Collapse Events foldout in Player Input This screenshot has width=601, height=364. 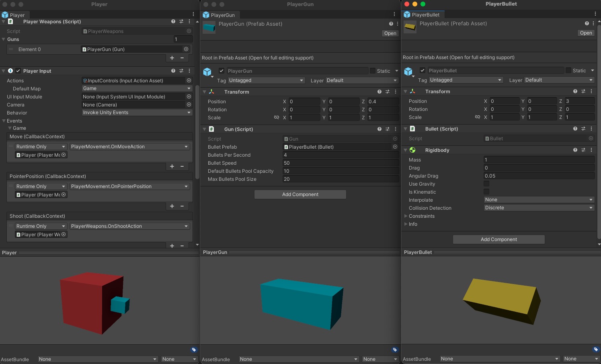point(4,121)
